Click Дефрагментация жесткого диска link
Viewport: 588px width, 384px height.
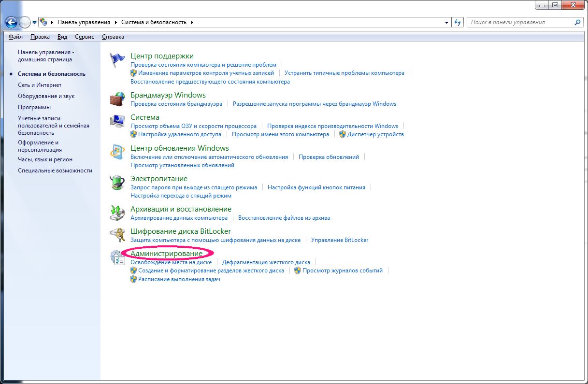click(266, 262)
